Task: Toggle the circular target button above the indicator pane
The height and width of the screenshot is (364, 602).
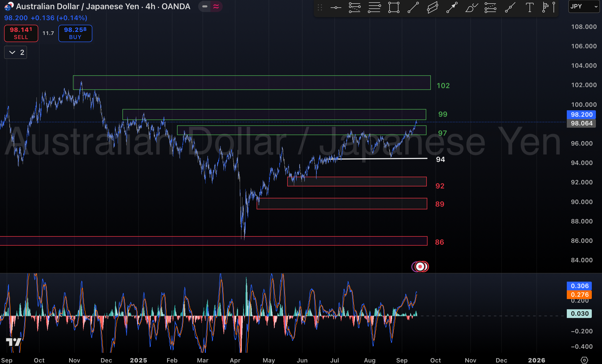Action: (x=420, y=266)
